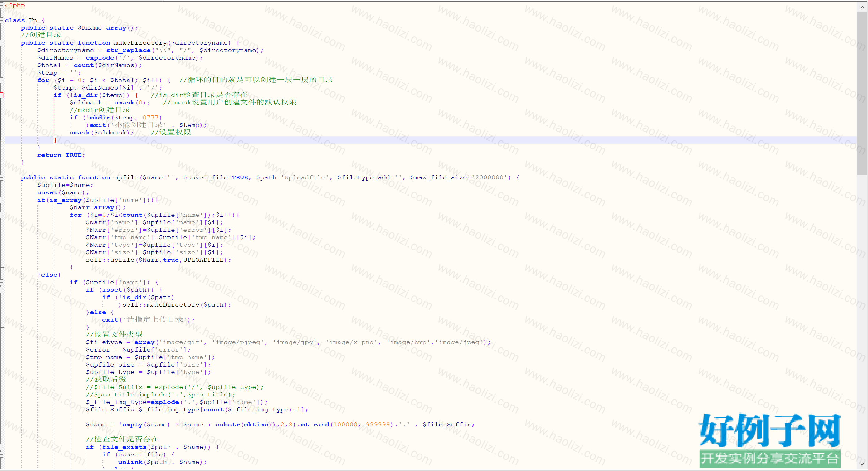This screenshot has height=471, width=868.
Task: Click 'explode' in the $dirNames line
Action: (x=100, y=58)
